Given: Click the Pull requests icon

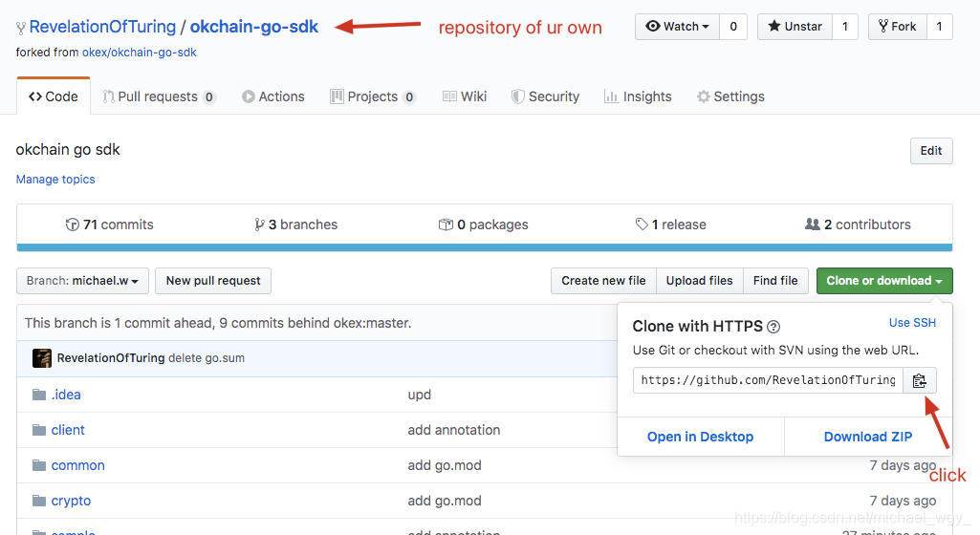Looking at the screenshot, I should pos(108,96).
